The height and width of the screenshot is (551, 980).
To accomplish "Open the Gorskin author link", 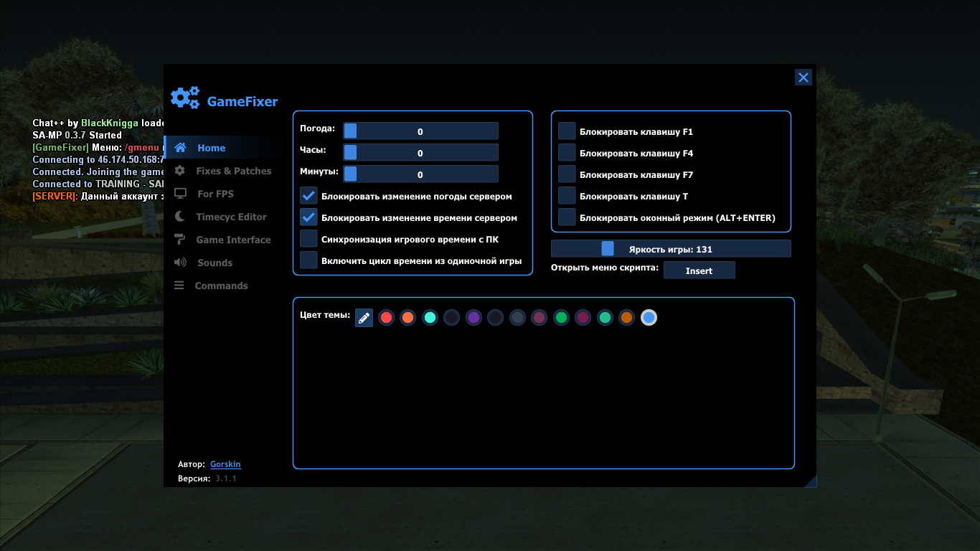I will point(225,464).
